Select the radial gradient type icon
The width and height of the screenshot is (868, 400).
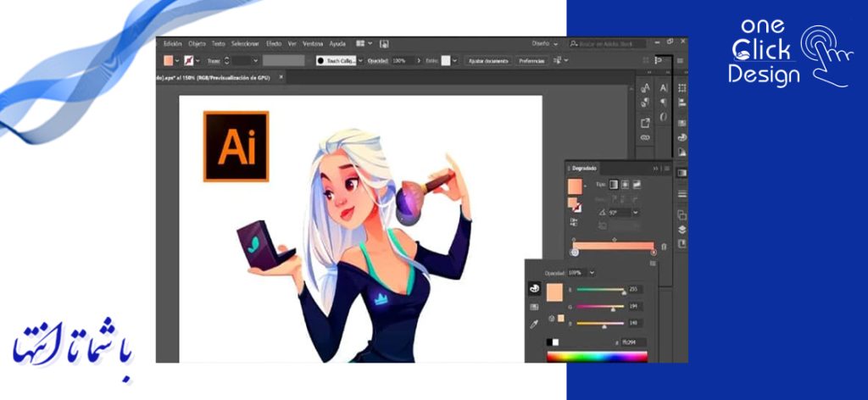pyautogui.click(x=625, y=184)
